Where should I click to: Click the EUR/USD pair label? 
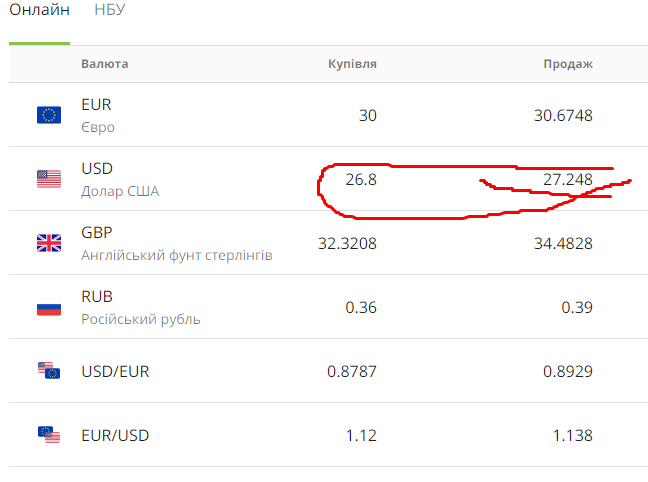(x=115, y=436)
